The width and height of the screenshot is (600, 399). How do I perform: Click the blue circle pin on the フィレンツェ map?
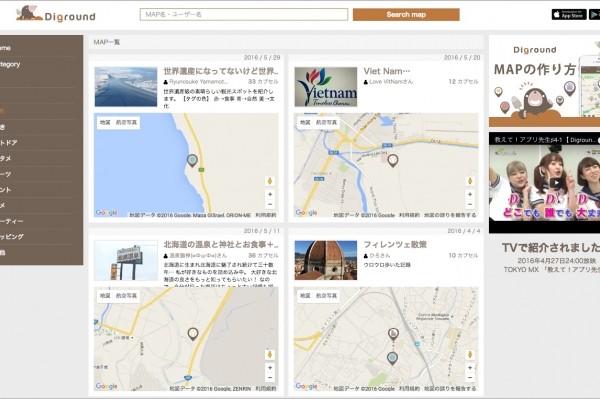point(392,358)
